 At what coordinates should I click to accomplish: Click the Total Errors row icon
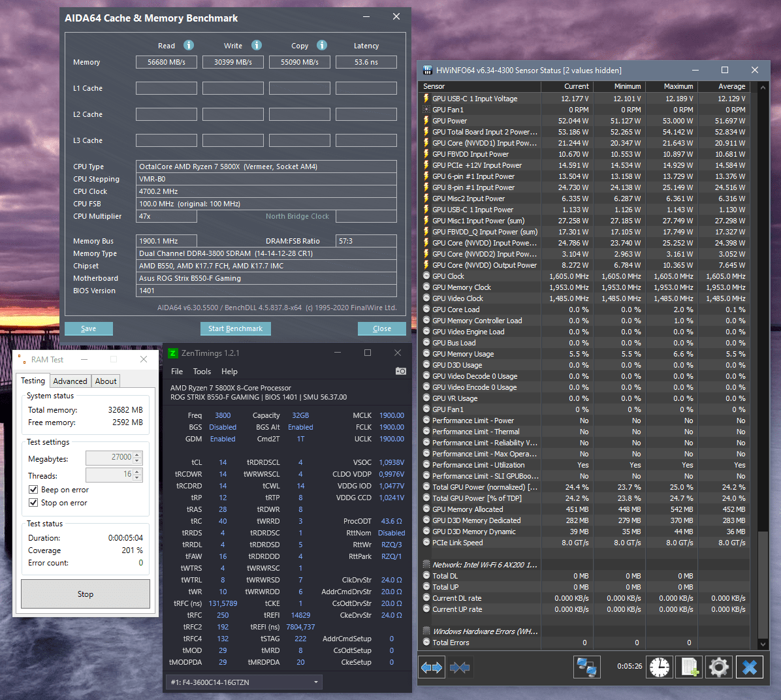click(x=426, y=642)
